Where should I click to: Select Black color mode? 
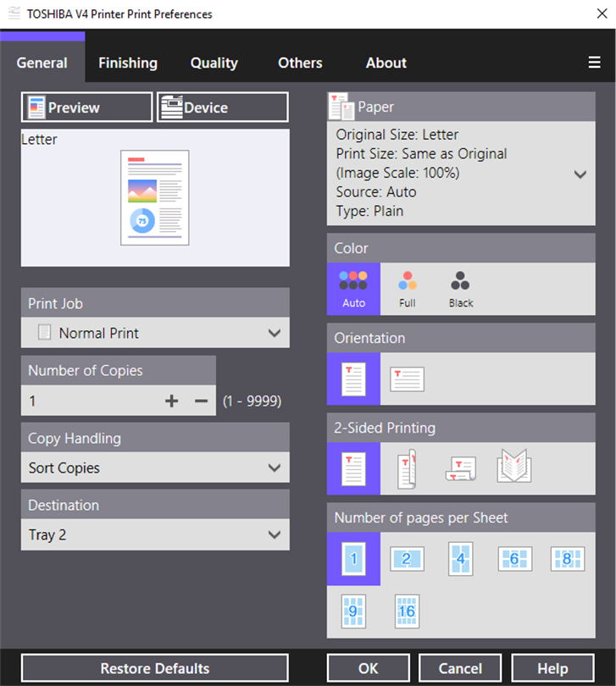(461, 289)
